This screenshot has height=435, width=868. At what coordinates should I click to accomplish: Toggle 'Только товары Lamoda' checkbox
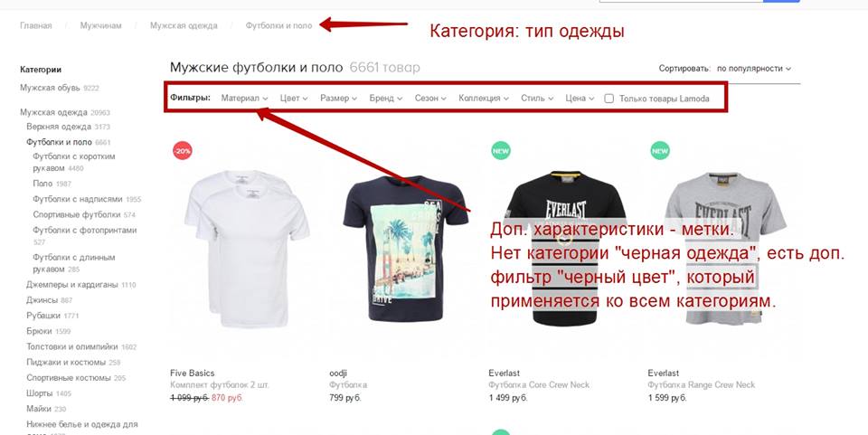click(609, 99)
